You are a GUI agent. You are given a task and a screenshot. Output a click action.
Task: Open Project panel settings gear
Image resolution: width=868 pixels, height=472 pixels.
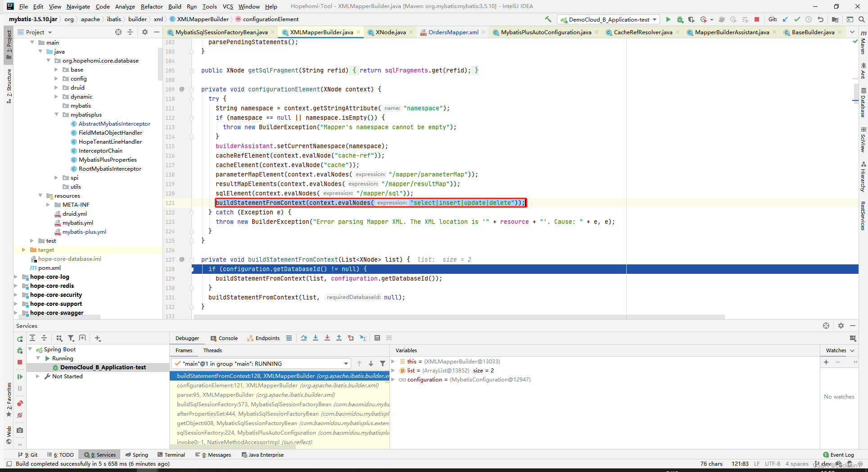(x=145, y=32)
